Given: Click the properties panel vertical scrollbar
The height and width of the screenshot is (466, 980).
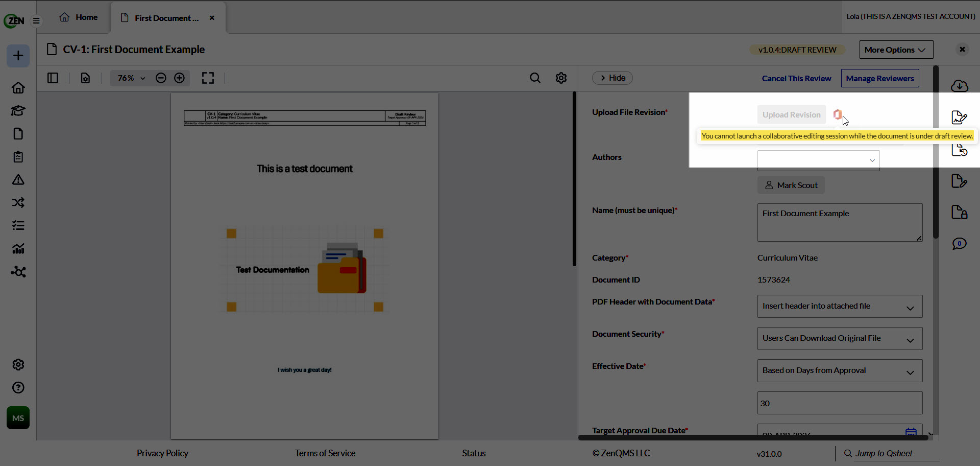Looking at the screenshot, I should coord(936,152).
